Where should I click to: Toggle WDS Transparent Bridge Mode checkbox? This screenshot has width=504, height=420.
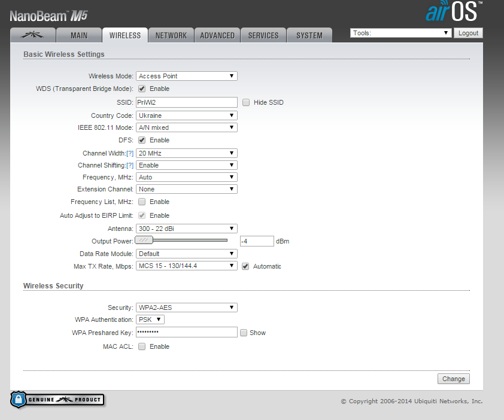click(142, 89)
